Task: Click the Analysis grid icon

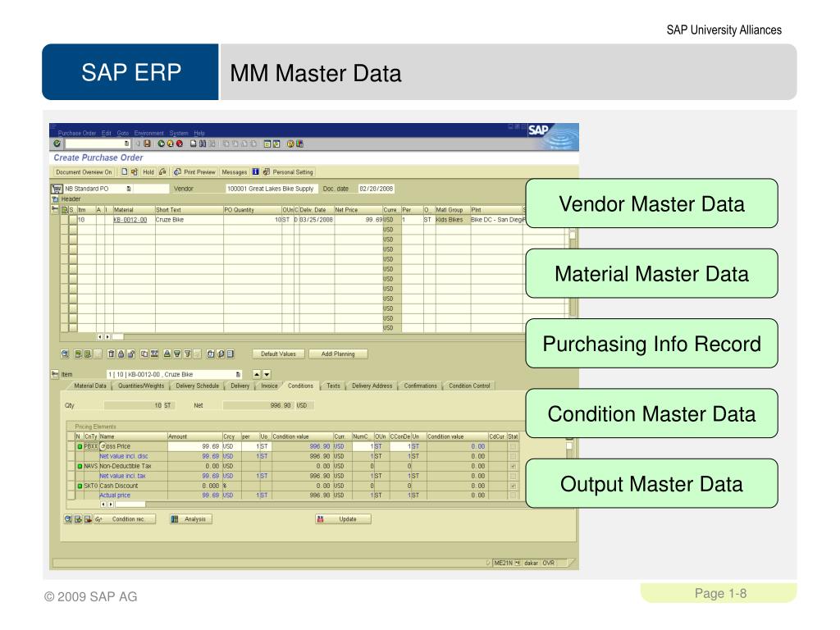Action: tap(174, 519)
